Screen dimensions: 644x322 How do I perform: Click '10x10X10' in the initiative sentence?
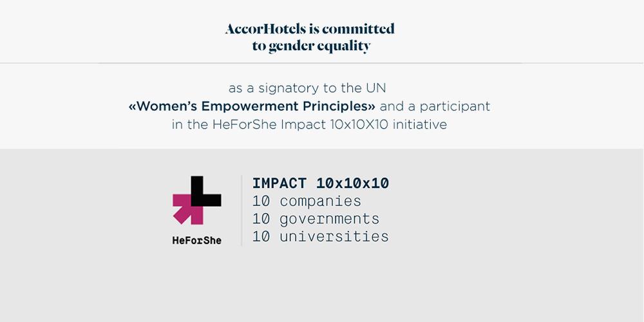click(x=359, y=124)
